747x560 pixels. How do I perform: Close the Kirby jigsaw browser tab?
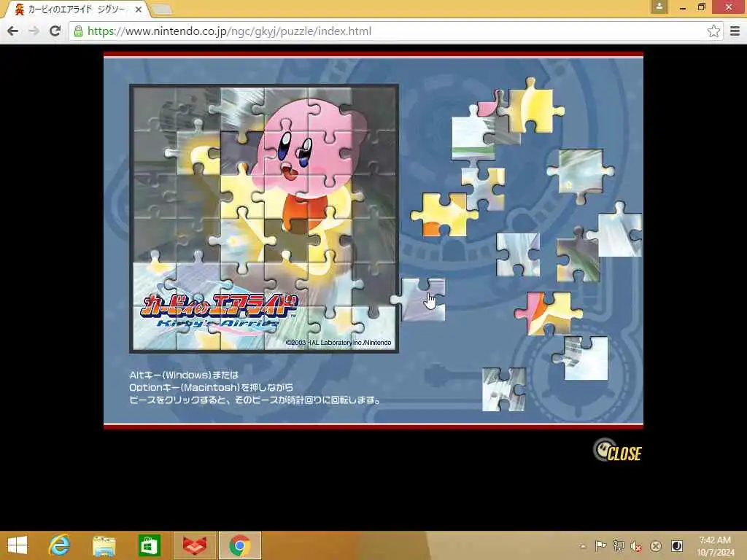139,9
